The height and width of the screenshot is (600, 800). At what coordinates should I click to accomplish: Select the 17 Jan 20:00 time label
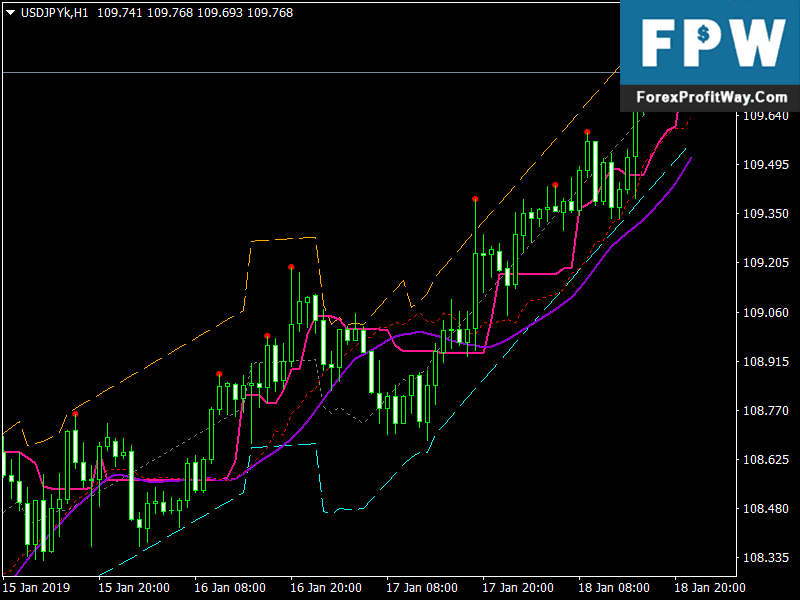pyautogui.click(x=518, y=588)
